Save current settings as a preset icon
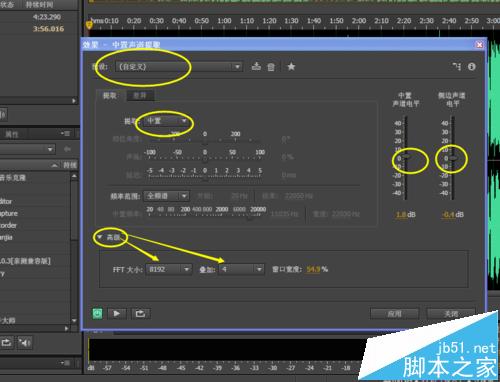The width and height of the screenshot is (500, 382). click(x=256, y=66)
